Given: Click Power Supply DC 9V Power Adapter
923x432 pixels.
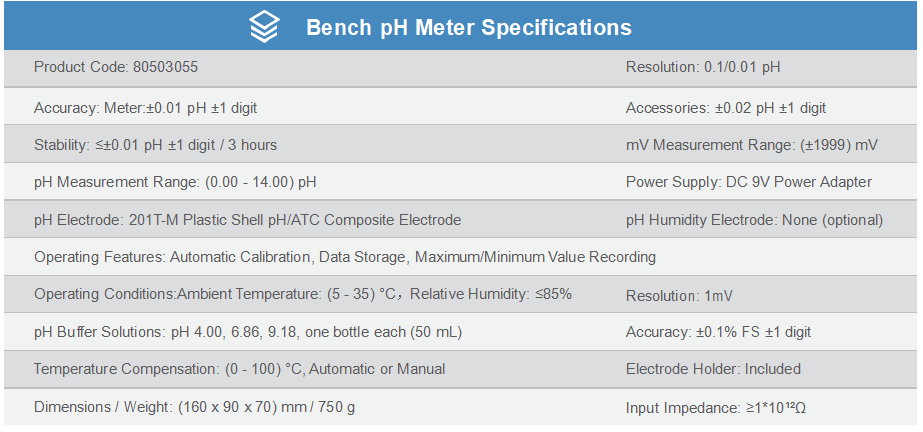Looking at the screenshot, I should point(749,182).
